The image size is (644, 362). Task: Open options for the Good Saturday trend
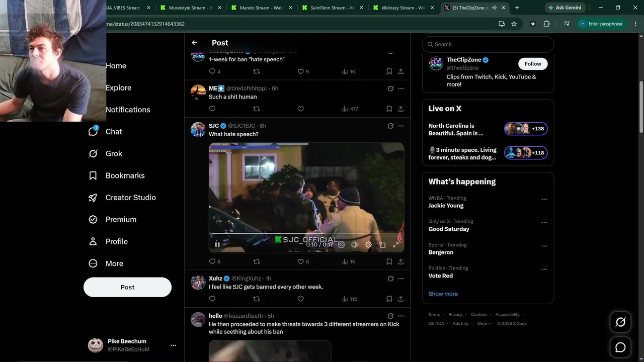(x=544, y=223)
